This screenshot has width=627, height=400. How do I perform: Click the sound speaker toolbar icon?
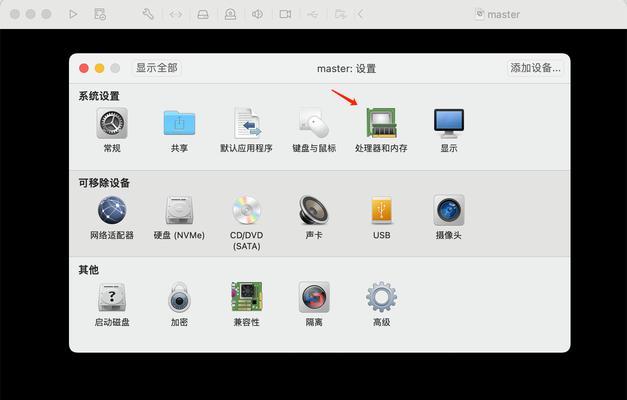(x=258, y=14)
